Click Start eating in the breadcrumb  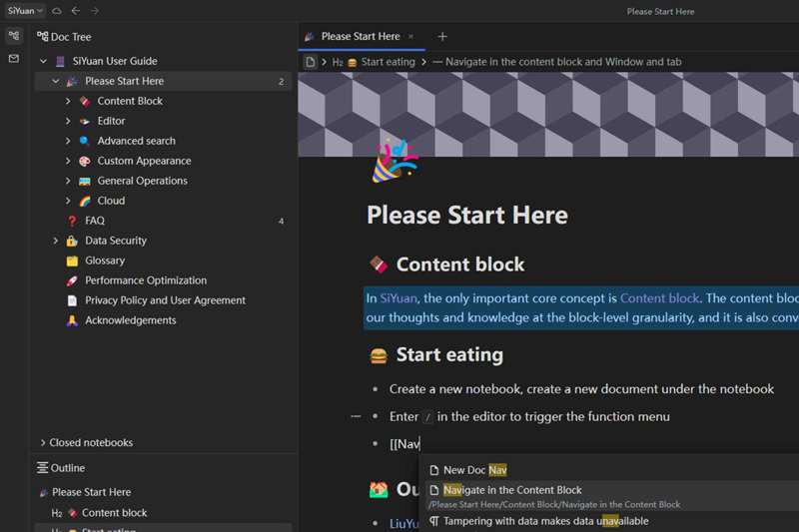pyautogui.click(x=388, y=62)
